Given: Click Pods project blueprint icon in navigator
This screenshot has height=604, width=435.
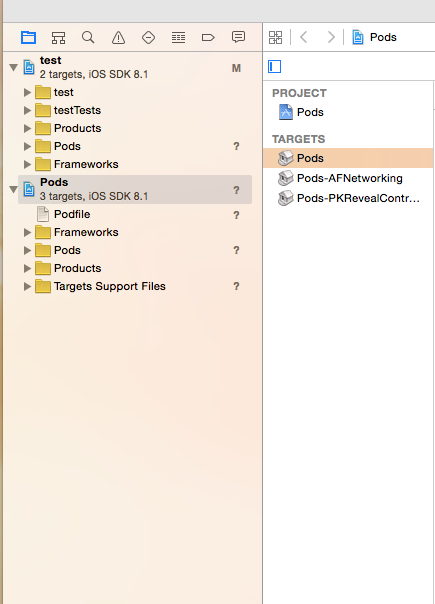Looking at the screenshot, I should [29, 189].
